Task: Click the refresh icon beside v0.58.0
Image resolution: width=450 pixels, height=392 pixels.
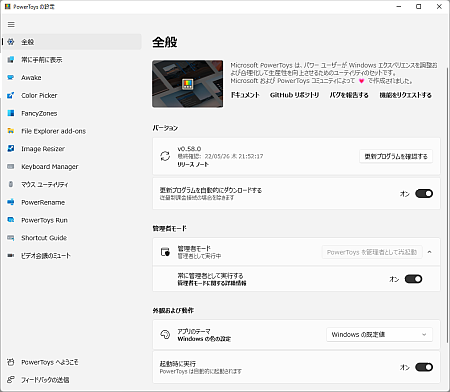Action: tap(165, 156)
